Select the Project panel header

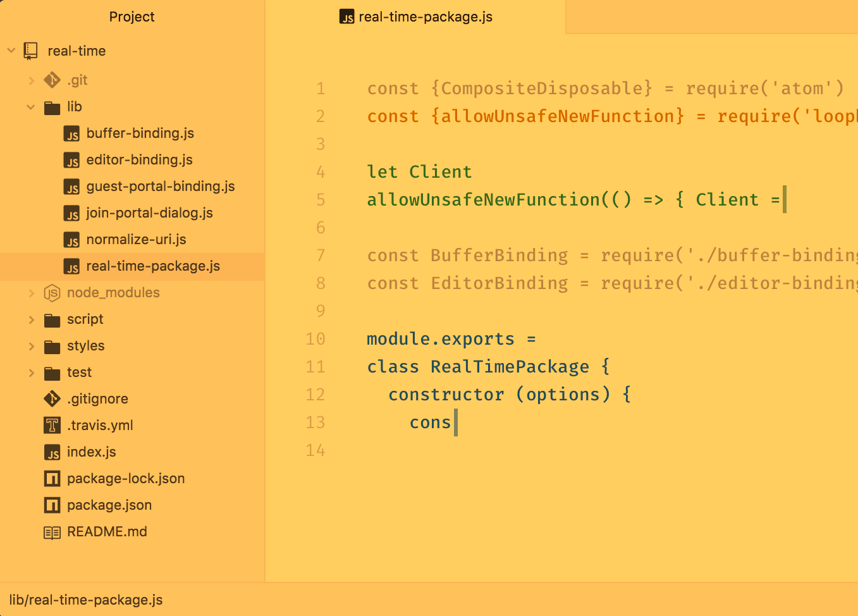point(132,17)
